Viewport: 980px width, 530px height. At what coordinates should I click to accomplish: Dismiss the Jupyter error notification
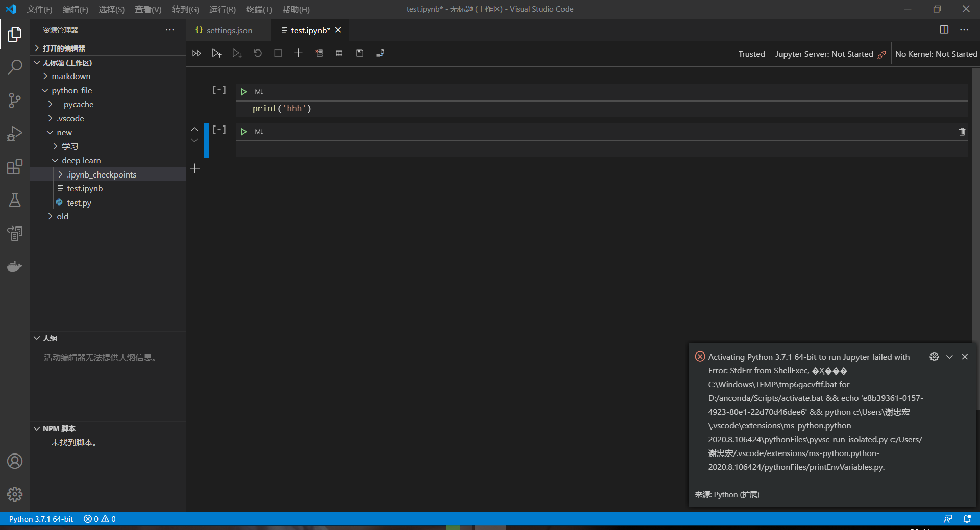click(965, 357)
